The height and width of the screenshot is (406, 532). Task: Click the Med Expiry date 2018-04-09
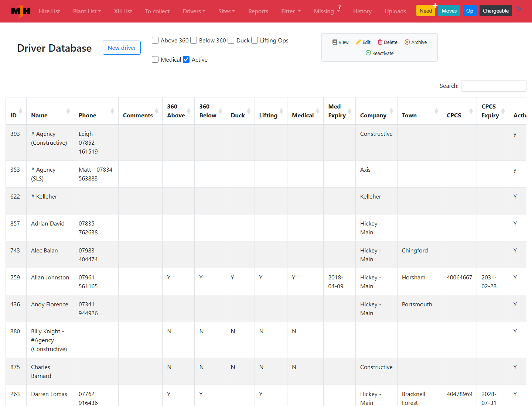[336, 282]
